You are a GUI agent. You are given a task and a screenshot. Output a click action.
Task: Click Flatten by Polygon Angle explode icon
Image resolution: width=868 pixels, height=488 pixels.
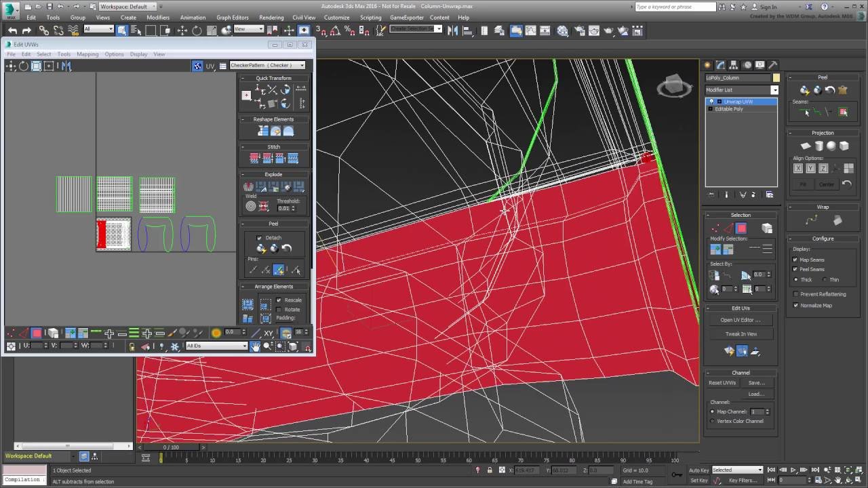(x=262, y=186)
